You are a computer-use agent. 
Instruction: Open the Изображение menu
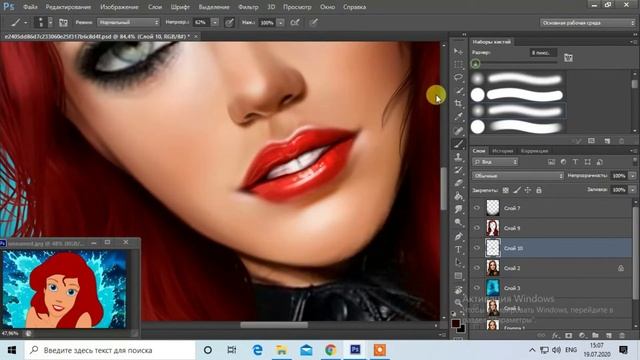coord(119,7)
